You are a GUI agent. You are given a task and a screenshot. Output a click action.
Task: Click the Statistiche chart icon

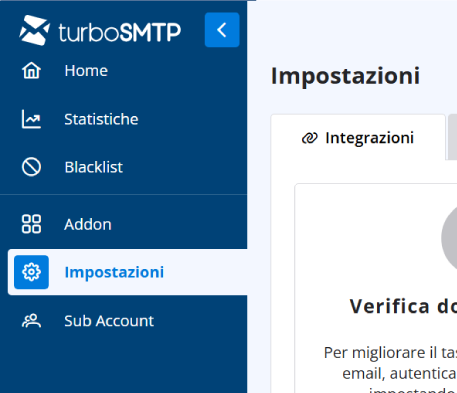click(31, 119)
